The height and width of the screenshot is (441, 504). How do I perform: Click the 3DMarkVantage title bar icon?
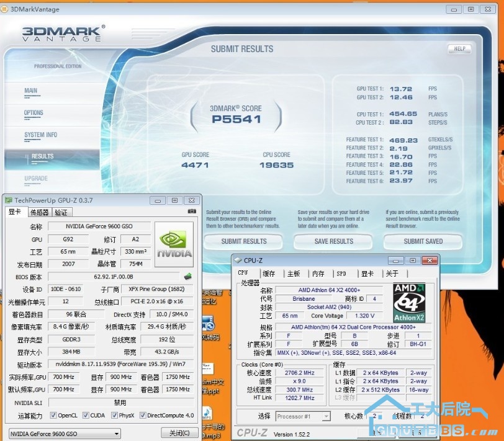coord(6,9)
